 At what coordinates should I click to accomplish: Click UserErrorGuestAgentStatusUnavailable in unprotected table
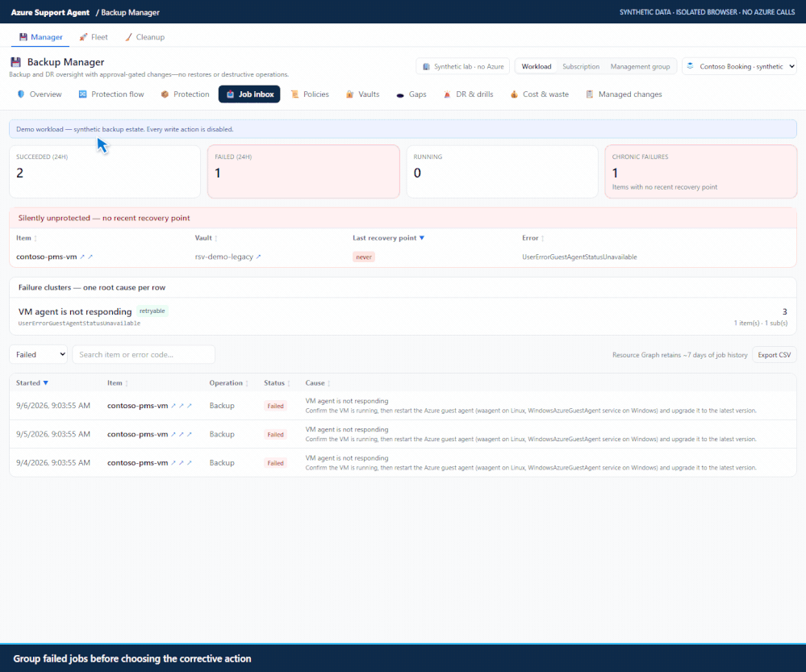[579, 257]
